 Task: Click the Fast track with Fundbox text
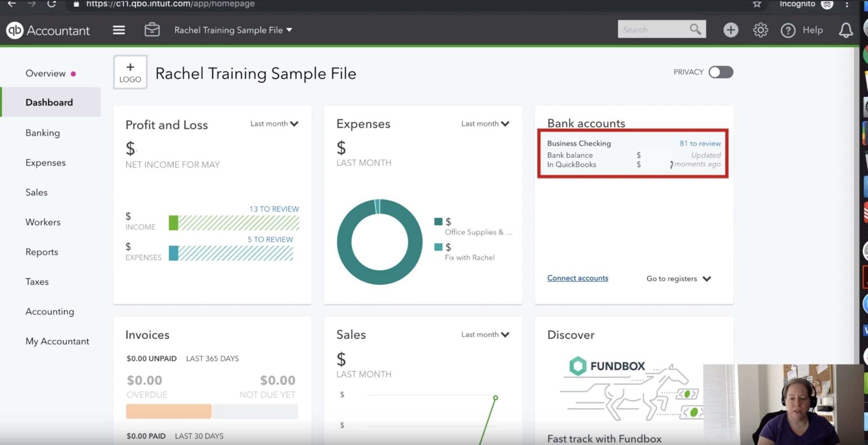(604, 439)
